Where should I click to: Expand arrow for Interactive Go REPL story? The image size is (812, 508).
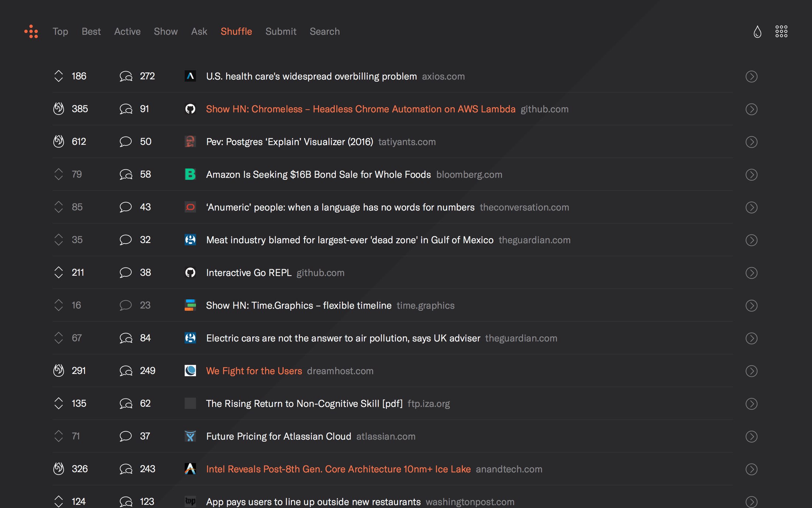click(751, 273)
